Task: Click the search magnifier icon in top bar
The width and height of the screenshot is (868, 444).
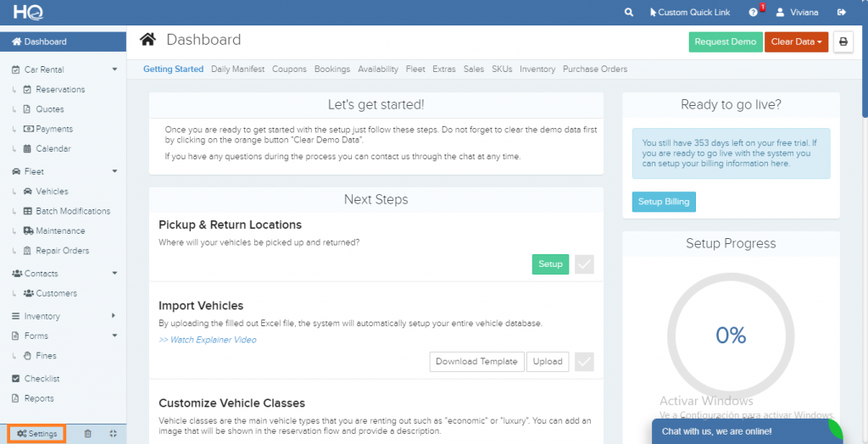Action: coord(628,13)
